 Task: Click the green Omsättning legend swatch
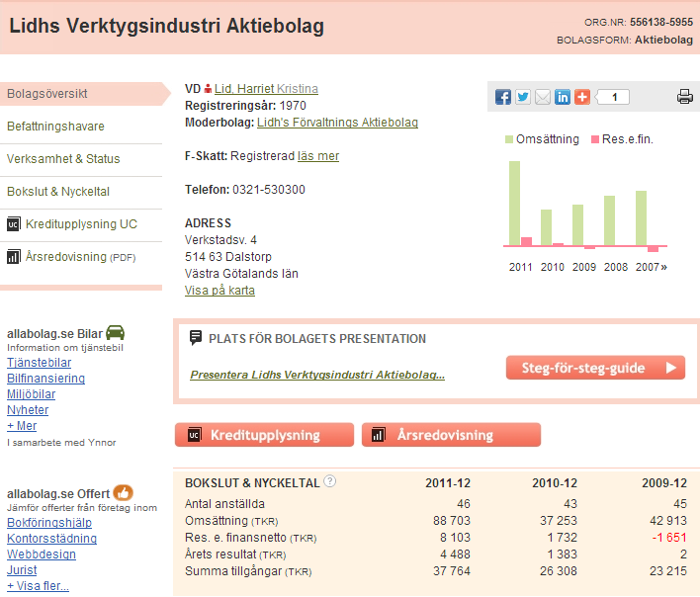coord(509,139)
